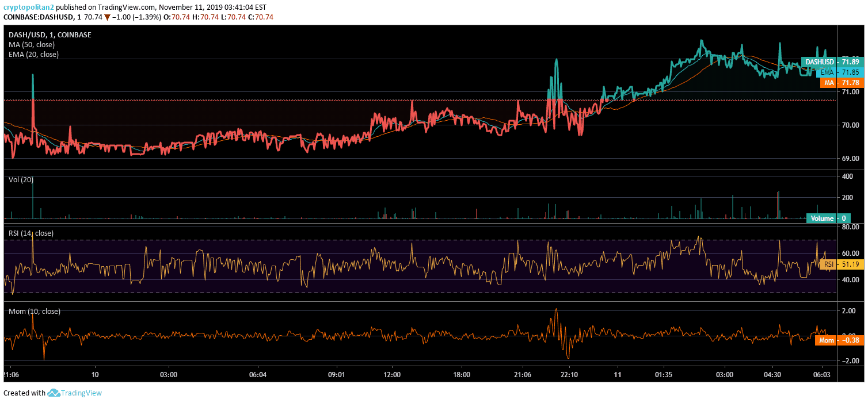Click the 01:35 time axis label
868x403 pixels.
coord(664,375)
